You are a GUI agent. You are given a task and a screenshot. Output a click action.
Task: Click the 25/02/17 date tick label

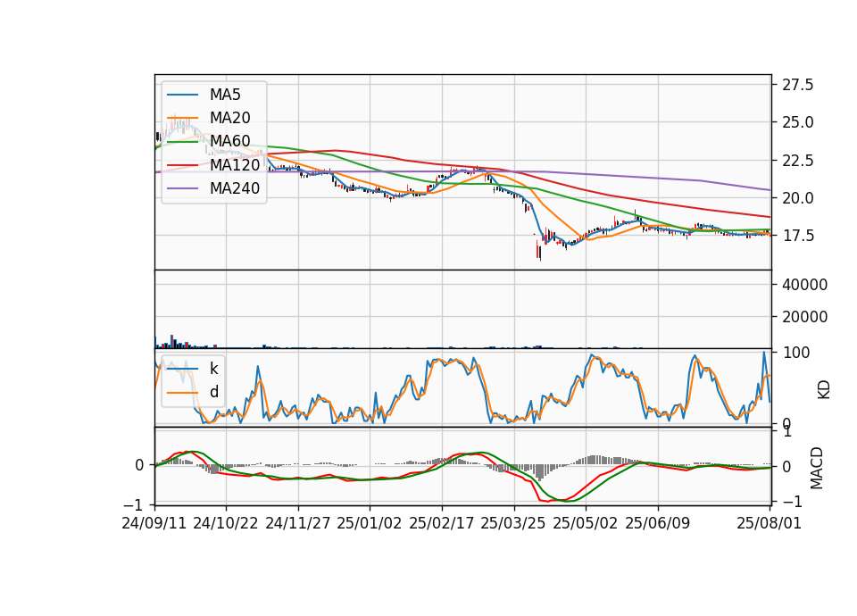(442, 523)
